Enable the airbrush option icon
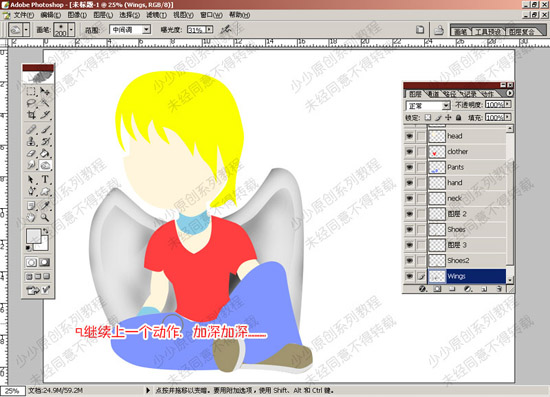The width and height of the screenshot is (550, 397). [x=226, y=30]
